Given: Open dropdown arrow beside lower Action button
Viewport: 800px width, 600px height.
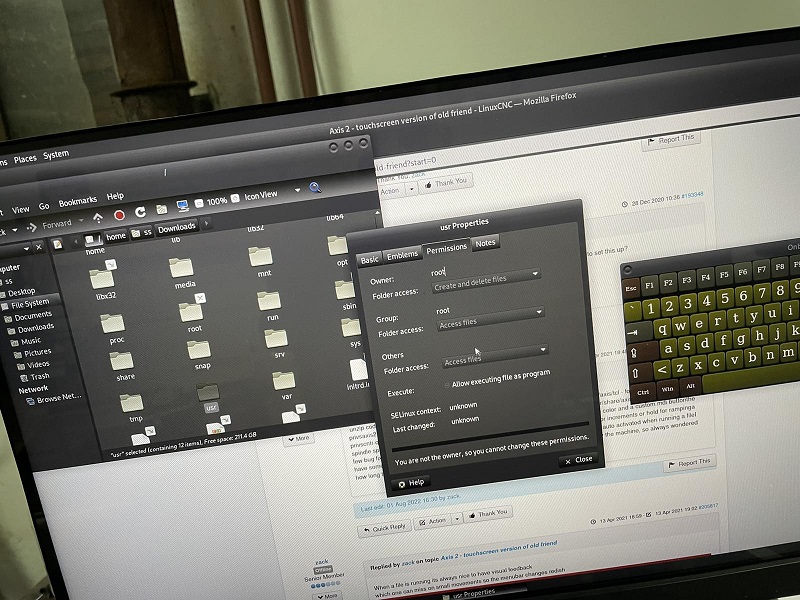Looking at the screenshot, I should 457,519.
